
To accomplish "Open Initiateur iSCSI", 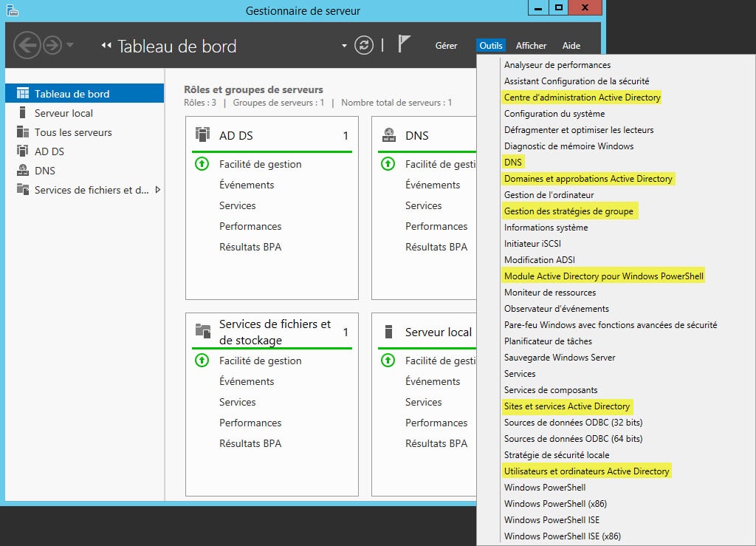I will coord(532,244).
